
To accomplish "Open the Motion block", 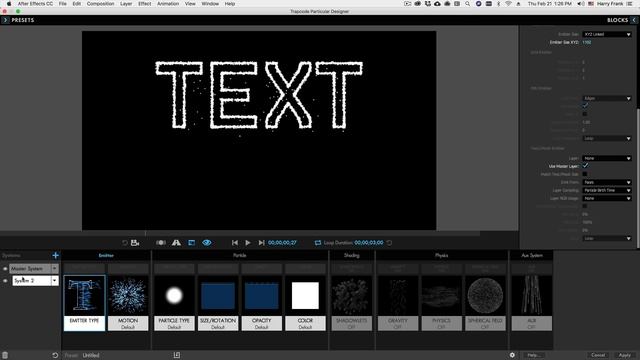I will [128, 303].
